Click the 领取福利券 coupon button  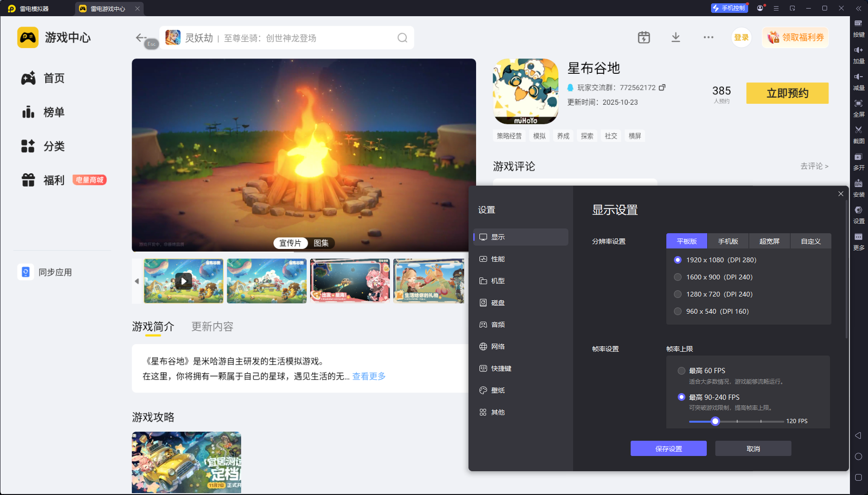point(796,38)
